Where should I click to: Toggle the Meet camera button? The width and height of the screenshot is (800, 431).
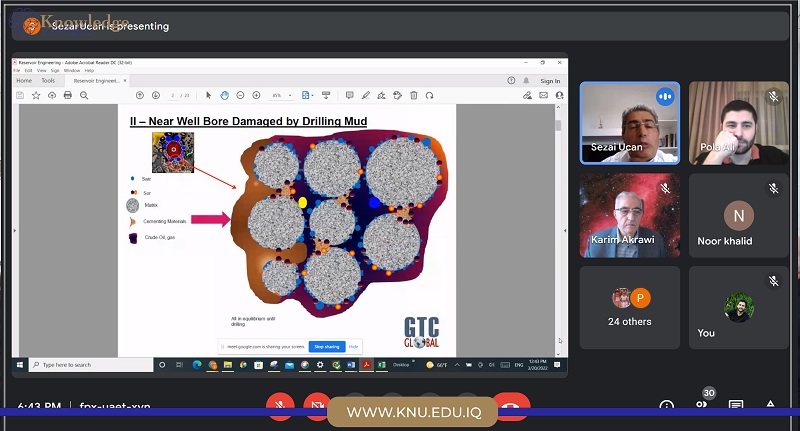coord(317,405)
